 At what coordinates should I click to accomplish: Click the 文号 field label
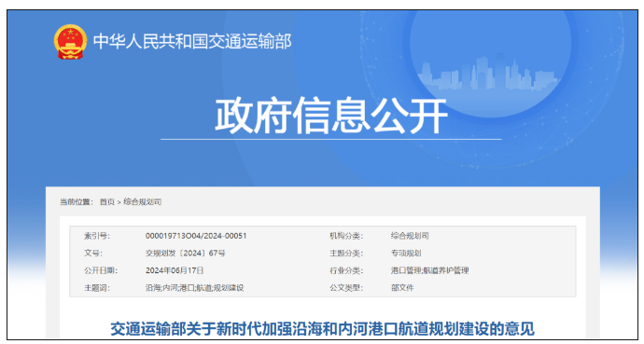(93, 253)
